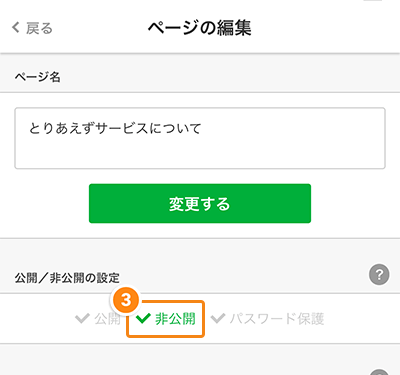Click the partly visible help icon at the bottom

(x=379, y=372)
